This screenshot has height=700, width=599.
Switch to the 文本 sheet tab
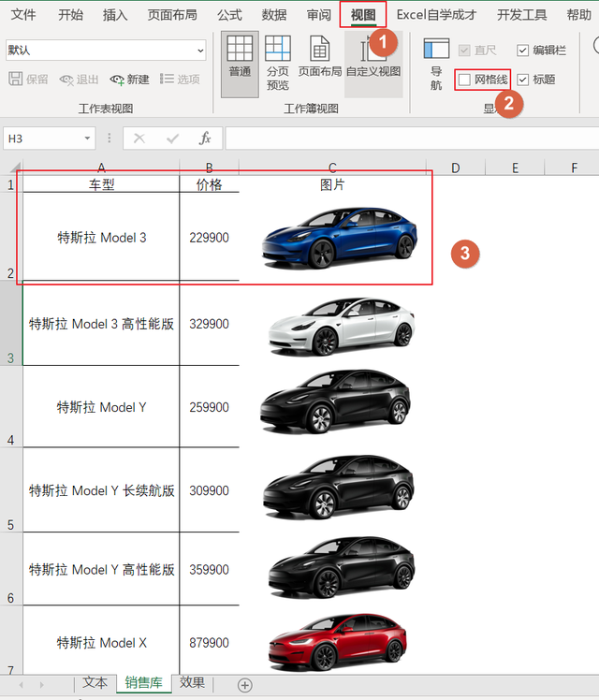(95, 683)
